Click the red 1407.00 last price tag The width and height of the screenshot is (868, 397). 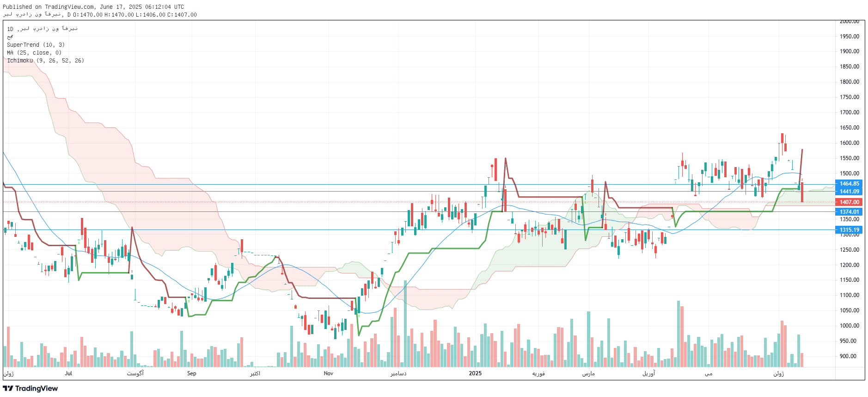(x=849, y=202)
